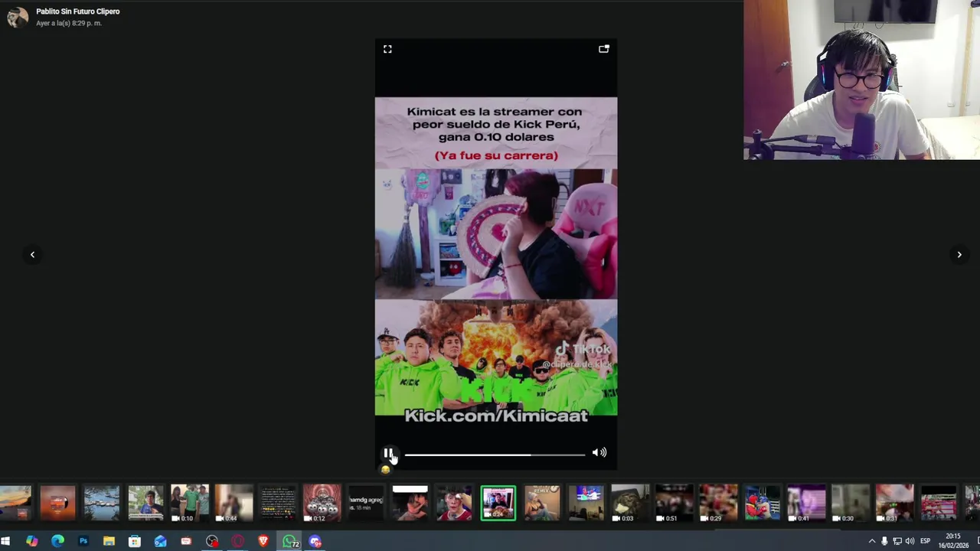Viewport: 980px width, 551px height.
Task: Open Brave browser from the taskbar
Action: 263,541
